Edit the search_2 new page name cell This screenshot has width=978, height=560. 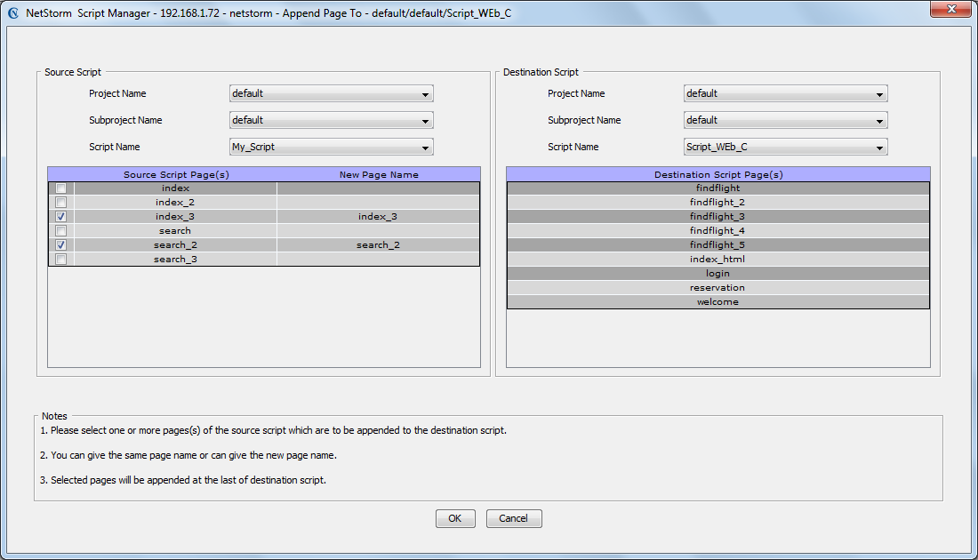378,245
